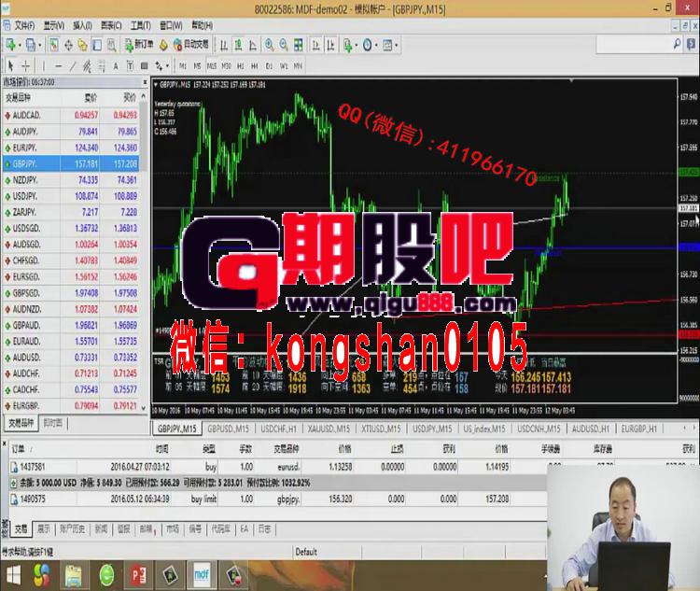Launch MetaEditor with the yellow book icon
This screenshot has width=700, height=591.
click(x=164, y=45)
